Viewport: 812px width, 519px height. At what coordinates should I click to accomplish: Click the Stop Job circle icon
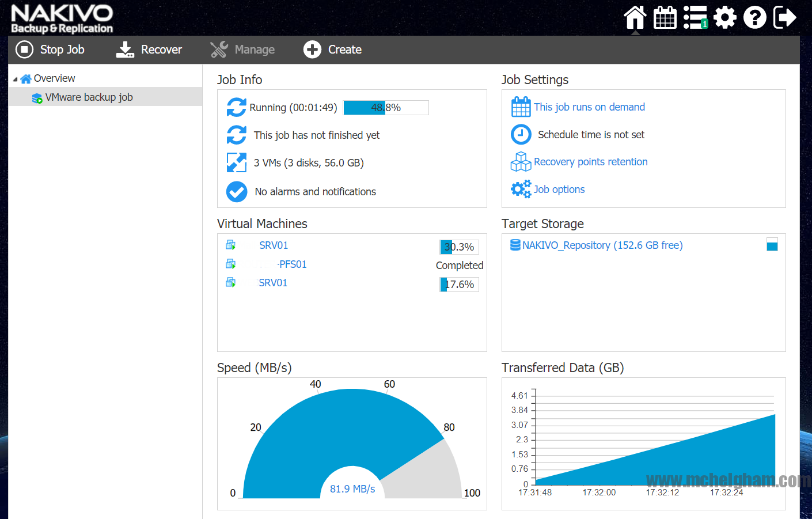click(24, 50)
